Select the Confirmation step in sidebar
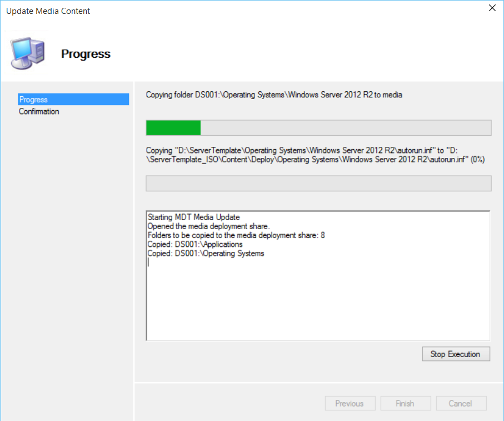 click(x=39, y=111)
